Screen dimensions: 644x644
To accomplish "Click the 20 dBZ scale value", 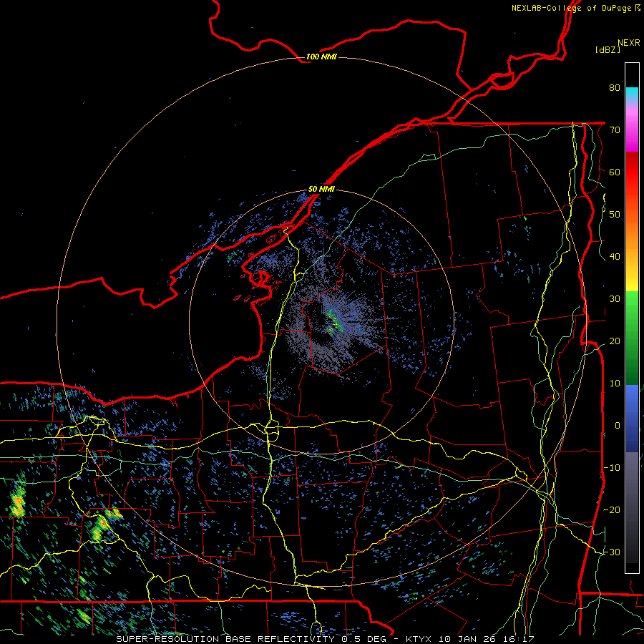I will [615, 341].
